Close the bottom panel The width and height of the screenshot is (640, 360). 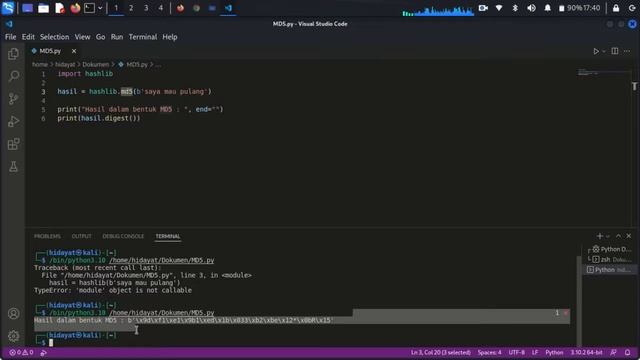coord(629,236)
